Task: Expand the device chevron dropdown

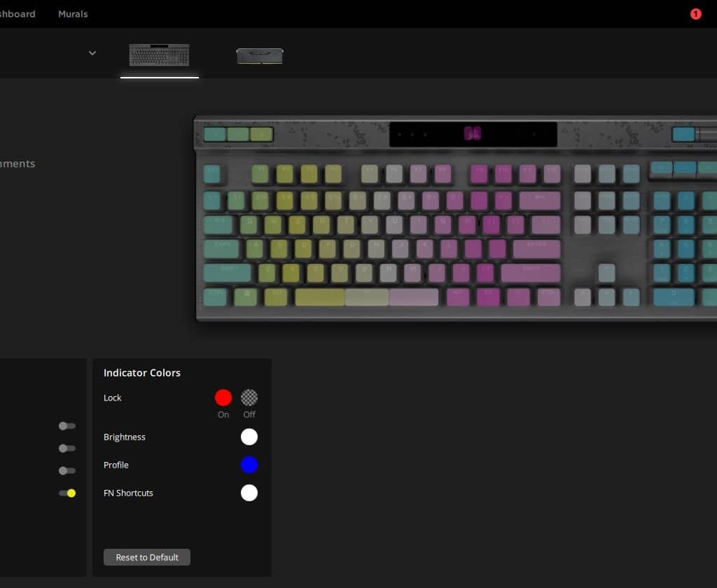Action: coord(92,53)
